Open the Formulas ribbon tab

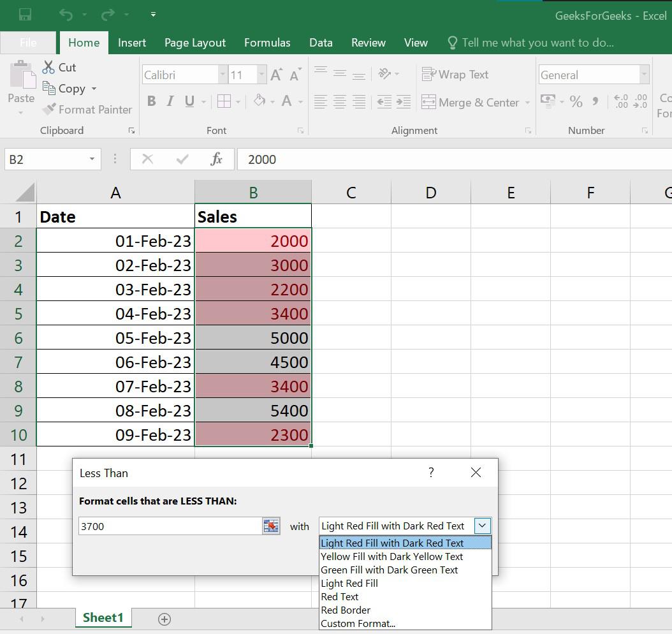point(267,43)
